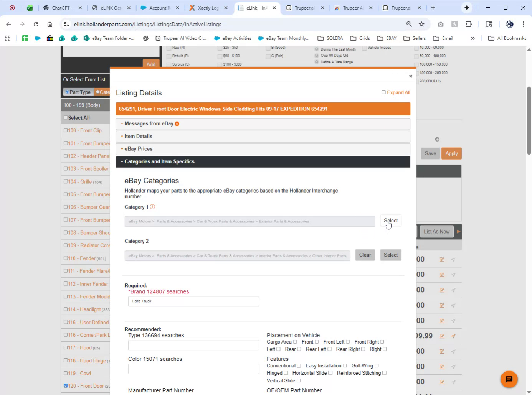This screenshot has height=395, width=532.
Task: Click the orange arrow beside List As New
Action: click(x=458, y=232)
